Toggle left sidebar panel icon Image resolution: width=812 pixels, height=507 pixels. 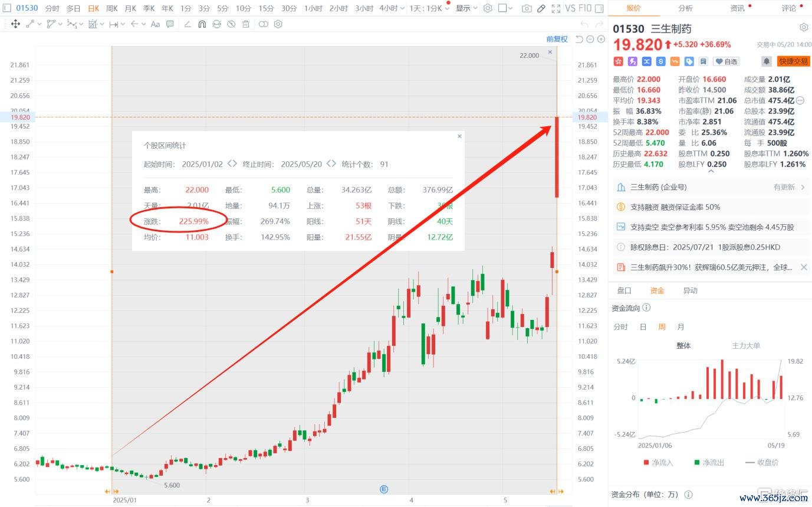click(x=7, y=8)
